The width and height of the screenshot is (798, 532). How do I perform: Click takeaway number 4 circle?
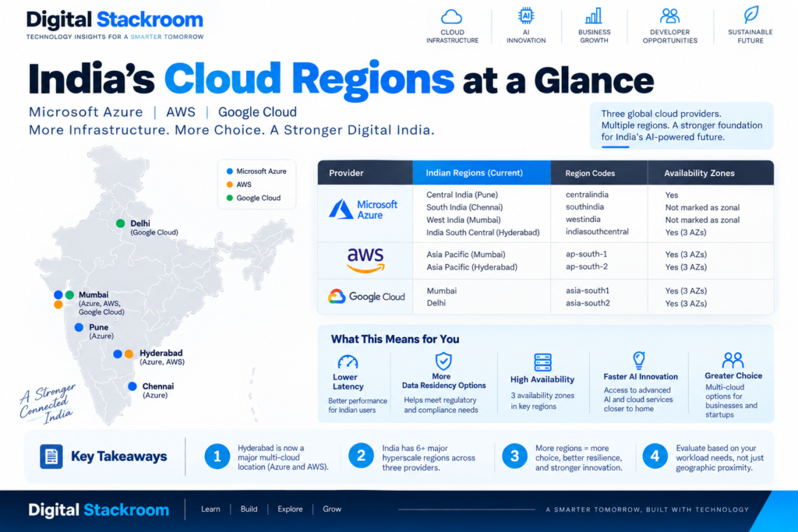655,456
